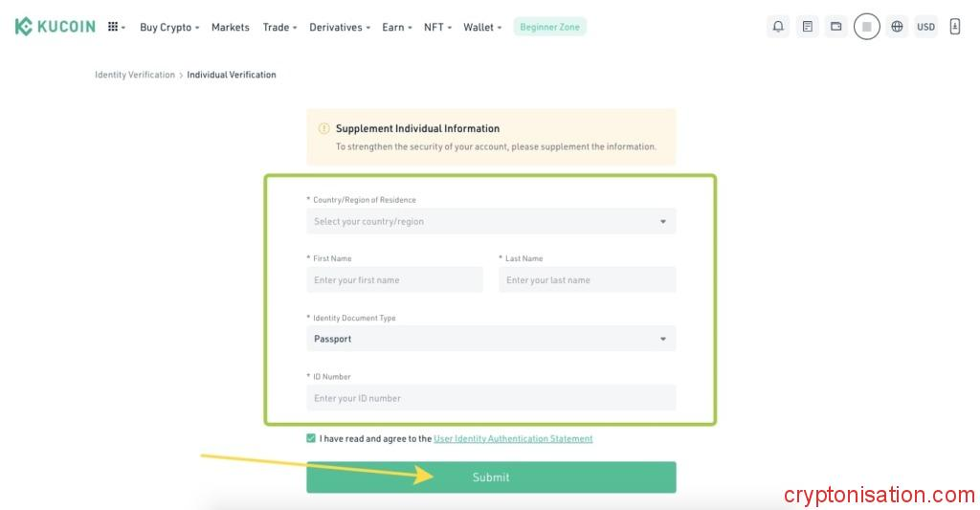The image size is (980, 510).
Task: Select the USD currency button
Action: pyautogui.click(x=925, y=27)
